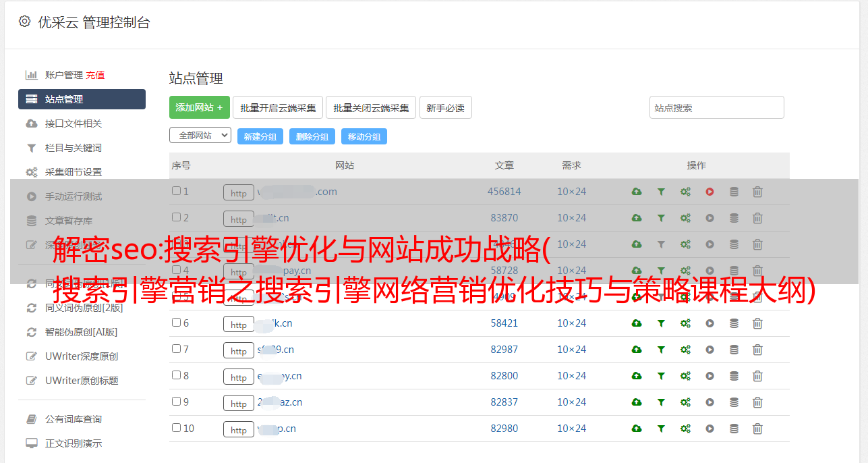Screen dimensions: 868x463
Task: Tick the checkbox for site row 8
Action: coord(176,375)
